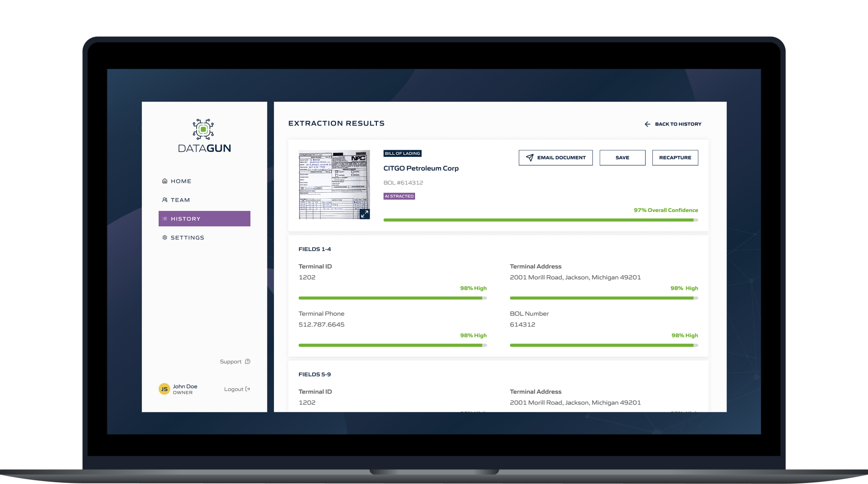Expand the document preview with the fullscreen icon
868x484 pixels.
click(x=364, y=214)
